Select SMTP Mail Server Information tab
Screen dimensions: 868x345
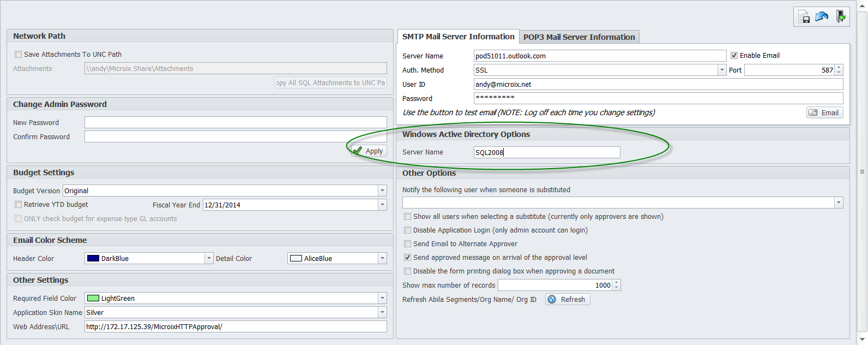tap(458, 37)
